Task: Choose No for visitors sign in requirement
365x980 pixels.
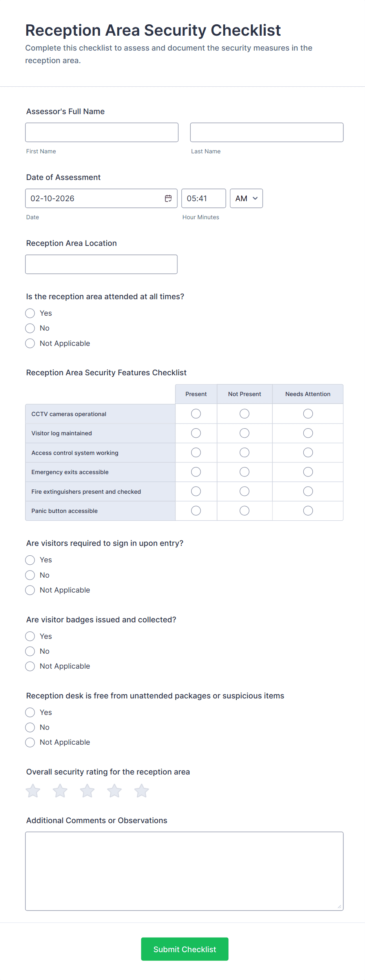Action: pyautogui.click(x=30, y=575)
